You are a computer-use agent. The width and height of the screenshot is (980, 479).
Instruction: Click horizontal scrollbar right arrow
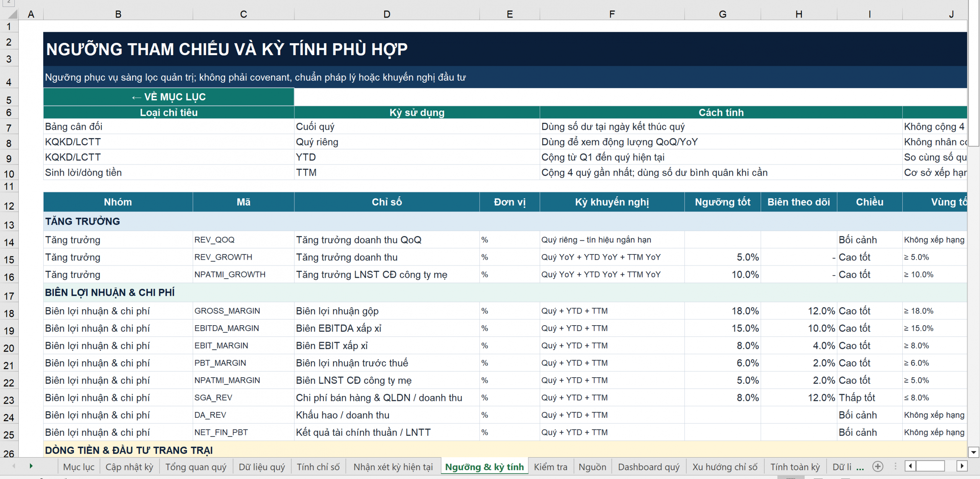(962, 466)
